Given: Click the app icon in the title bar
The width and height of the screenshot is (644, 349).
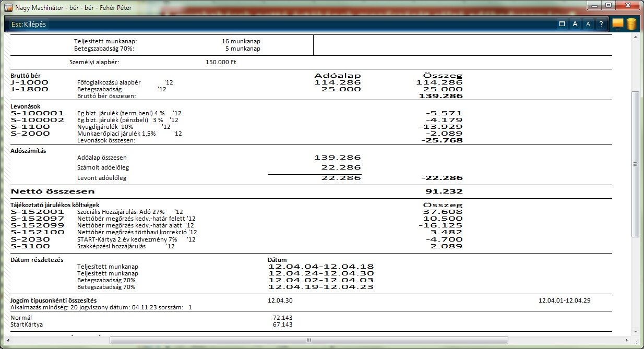Looking at the screenshot, I should point(8,7).
